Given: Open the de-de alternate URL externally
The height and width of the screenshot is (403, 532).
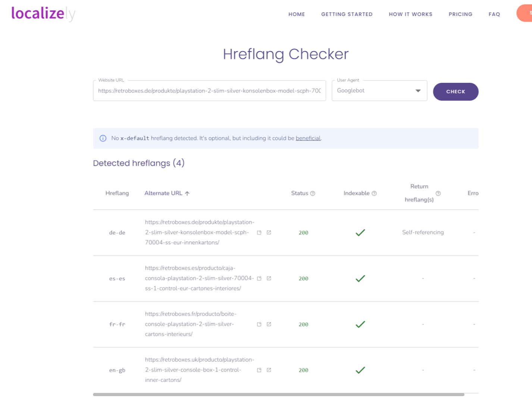Looking at the screenshot, I should click(269, 232).
